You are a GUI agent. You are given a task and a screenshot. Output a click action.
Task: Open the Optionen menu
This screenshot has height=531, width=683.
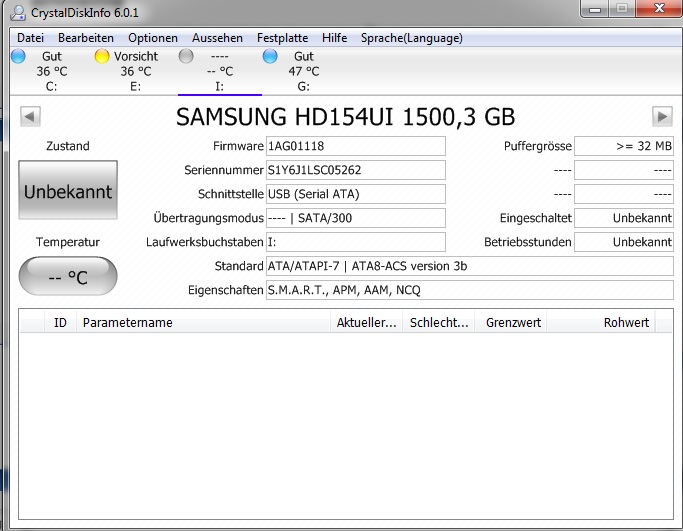pos(153,38)
